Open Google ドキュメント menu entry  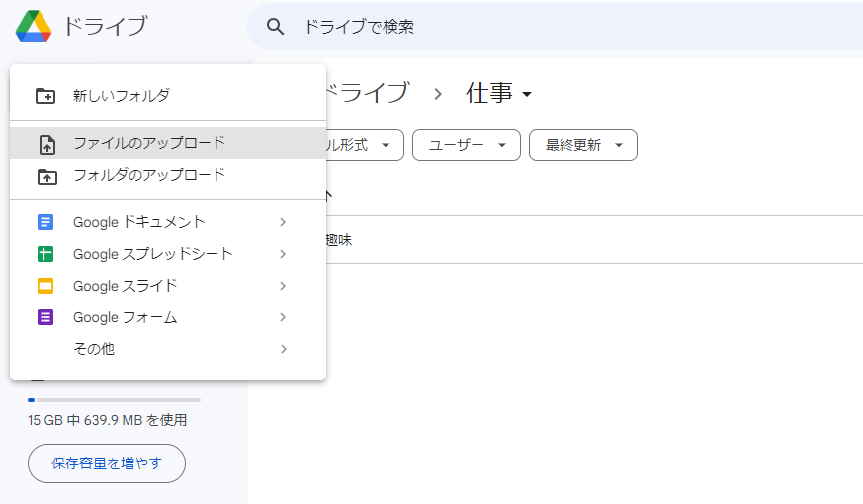(168, 222)
